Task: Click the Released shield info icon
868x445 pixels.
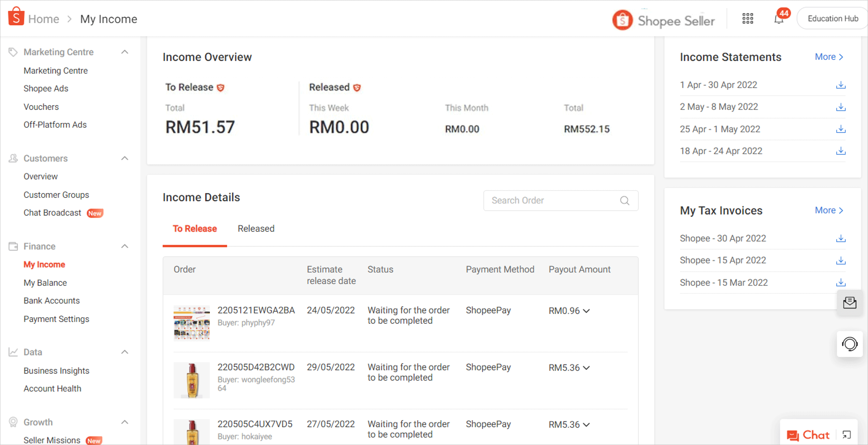Action: [x=356, y=88]
